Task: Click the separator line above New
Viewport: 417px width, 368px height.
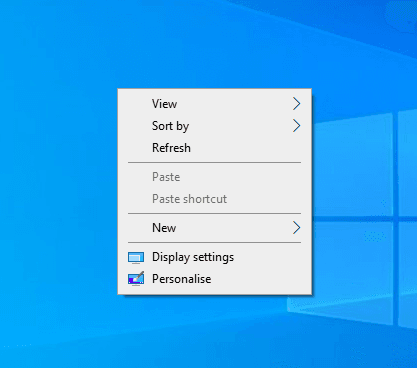Action: (215, 213)
